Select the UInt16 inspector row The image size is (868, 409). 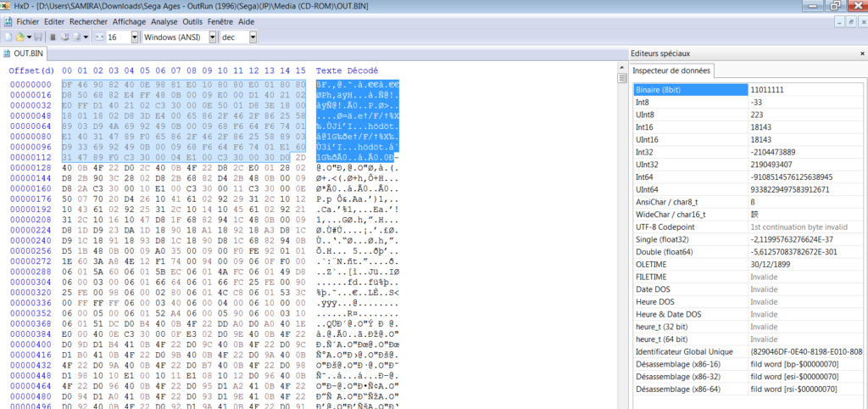(749, 139)
